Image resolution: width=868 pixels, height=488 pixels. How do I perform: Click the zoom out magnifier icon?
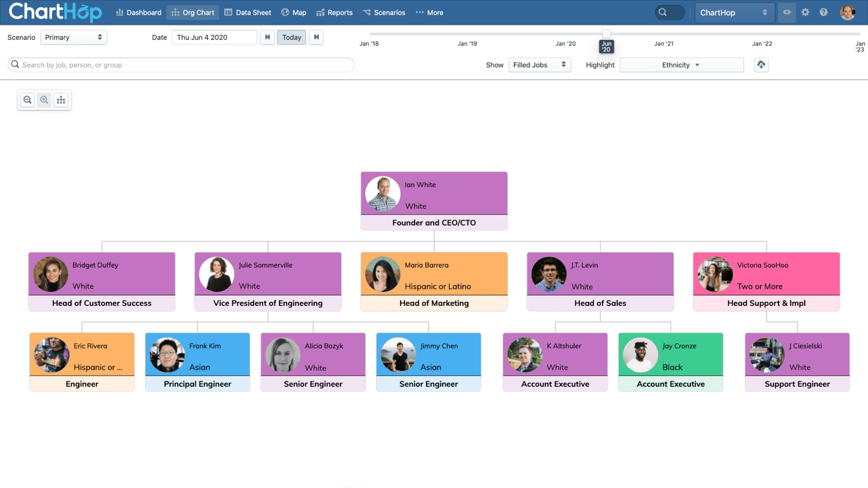[x=27, y=100]
